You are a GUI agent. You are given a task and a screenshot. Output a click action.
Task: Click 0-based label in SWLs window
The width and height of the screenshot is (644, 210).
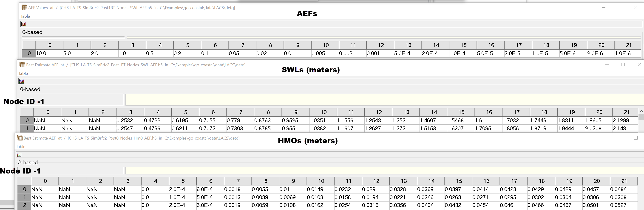coord(30,90)
